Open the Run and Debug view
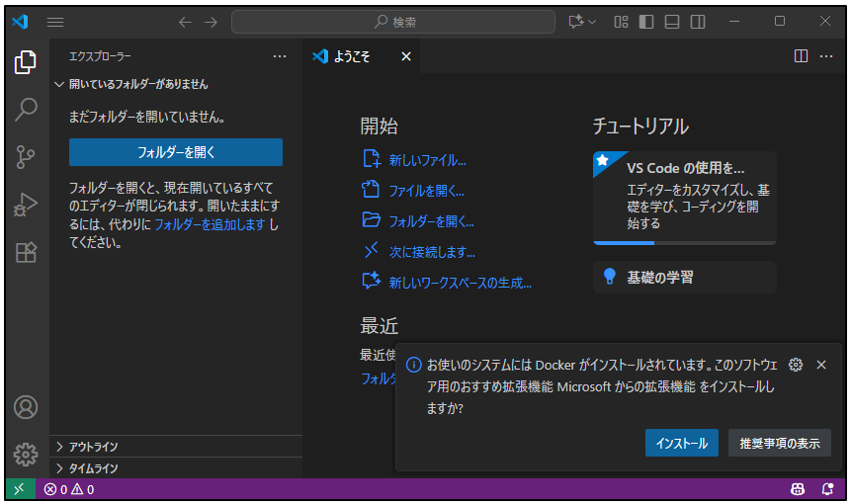 (x=26, y=205)
